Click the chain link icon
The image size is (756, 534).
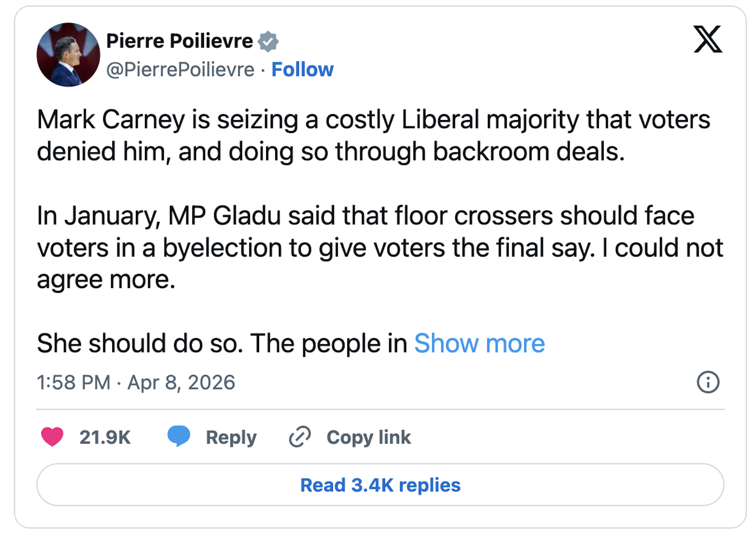[x=300, y=437]
